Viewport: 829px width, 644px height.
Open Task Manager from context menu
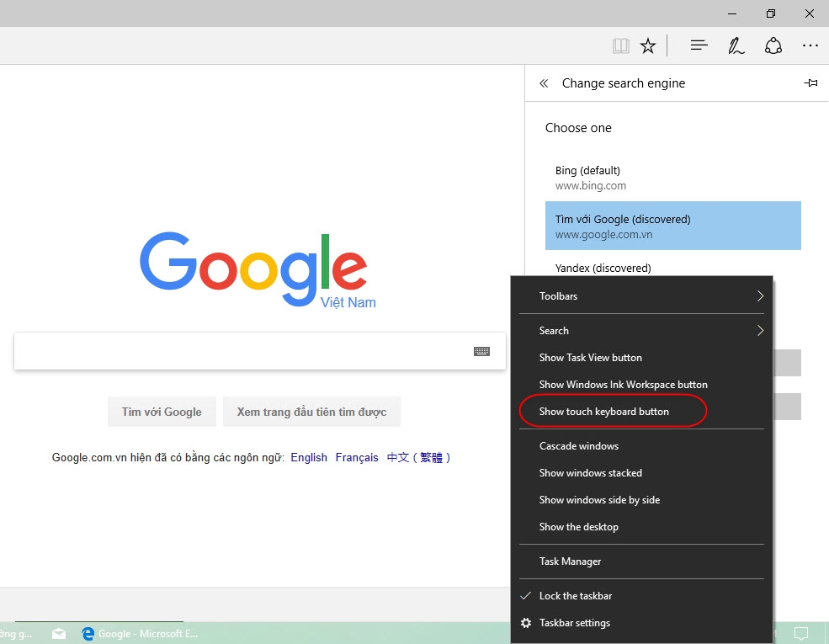click(642, 561)
